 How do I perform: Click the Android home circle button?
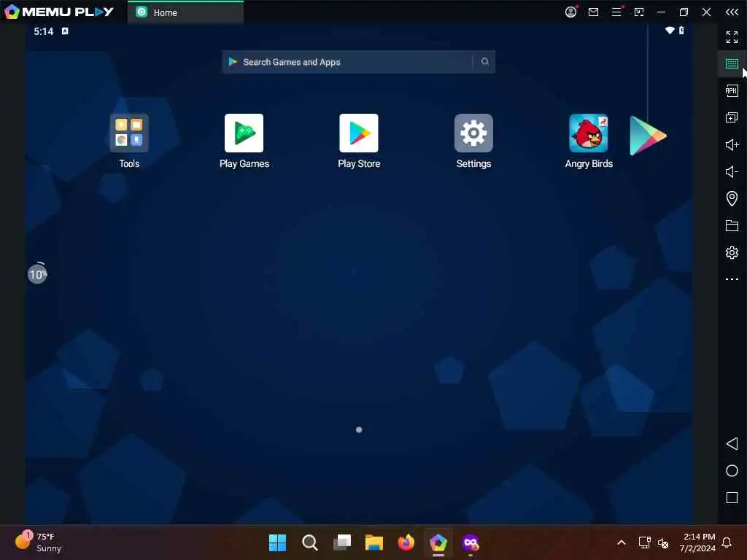click(732, 471)
